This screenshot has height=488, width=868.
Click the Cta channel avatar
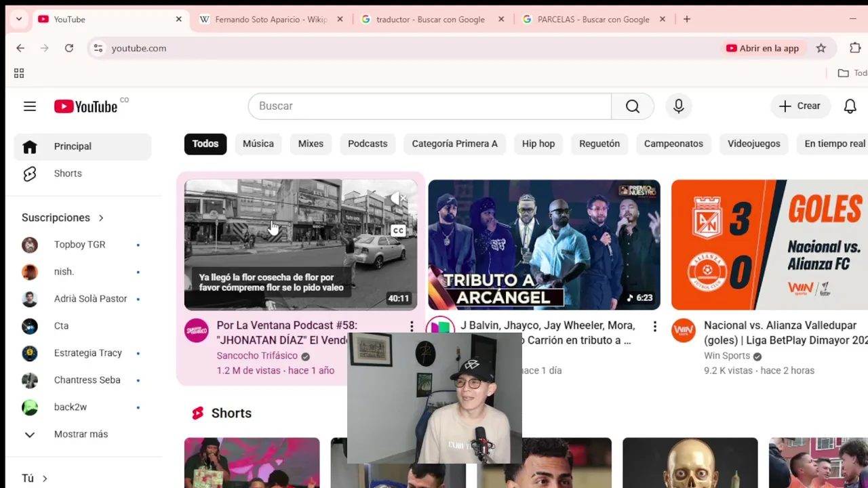[x=30, y=326]
